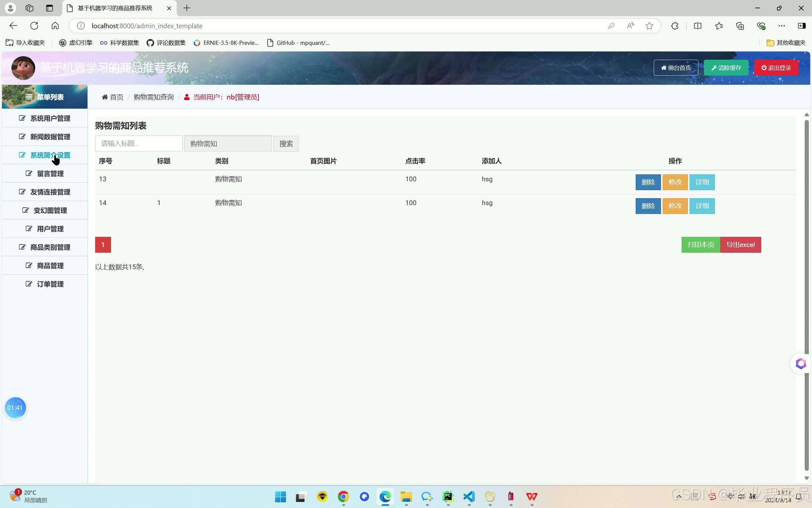Refresh the page with reload icon
Image resolution: width=812 pixels, height=508 pixels.
pos(34,26)
